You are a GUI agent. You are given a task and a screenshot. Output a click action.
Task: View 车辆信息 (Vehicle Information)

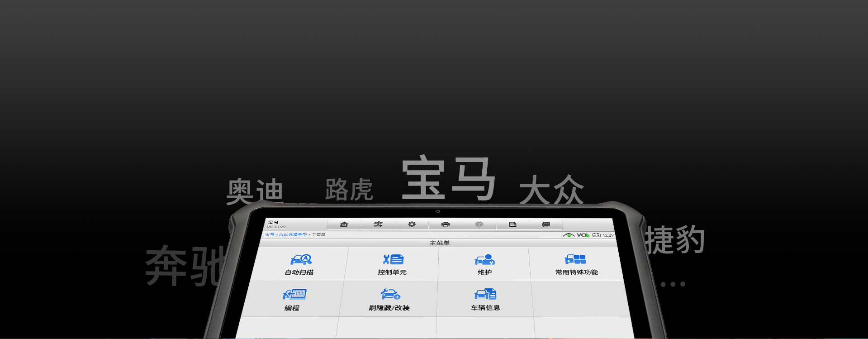pos(485,300)
